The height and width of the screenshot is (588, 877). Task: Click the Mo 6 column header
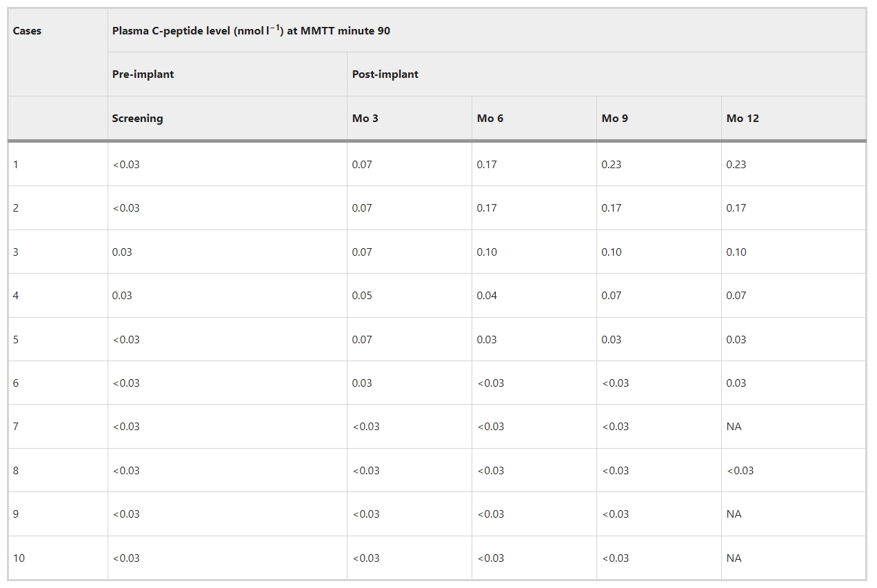pos(490,119)
